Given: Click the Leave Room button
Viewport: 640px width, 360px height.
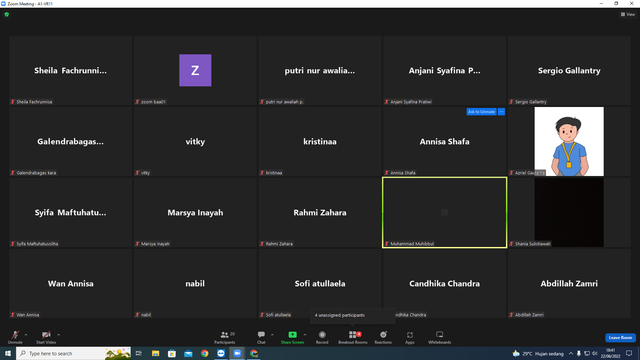Looking at the screenshot, I should click(620, 338).
